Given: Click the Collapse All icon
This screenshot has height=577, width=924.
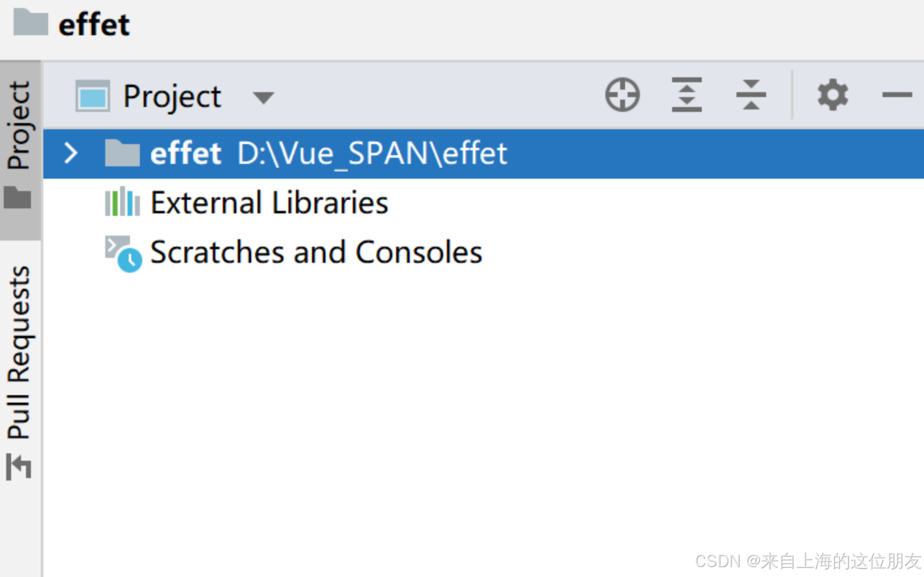Looking at the screenshot, I should [x=751, y=95].
